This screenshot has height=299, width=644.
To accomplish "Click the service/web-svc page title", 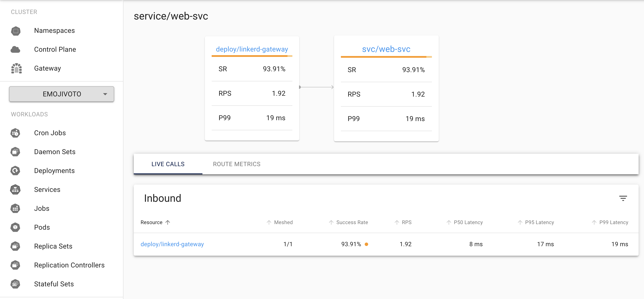I will click(x=171, y=16).
